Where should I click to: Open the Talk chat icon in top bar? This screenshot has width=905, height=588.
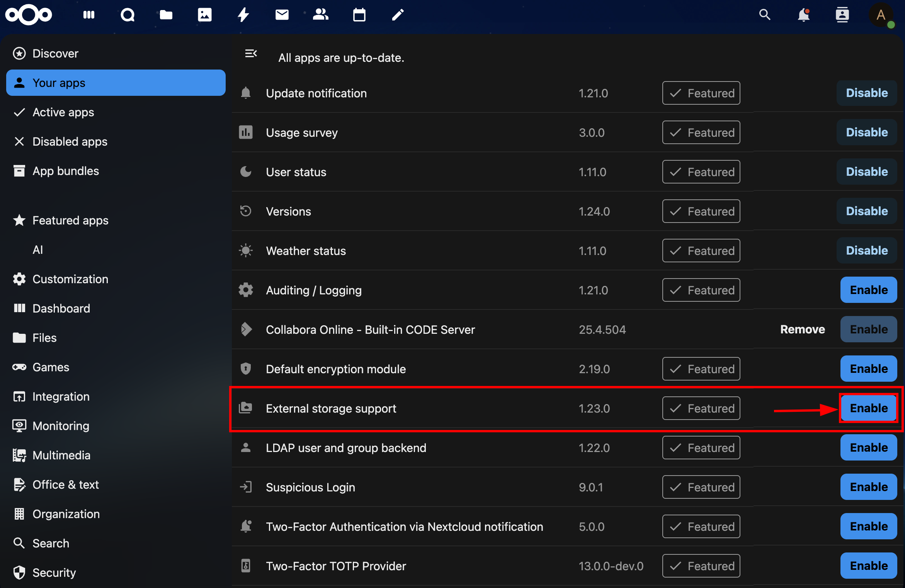pyautogui.click(x=128, y=15)
